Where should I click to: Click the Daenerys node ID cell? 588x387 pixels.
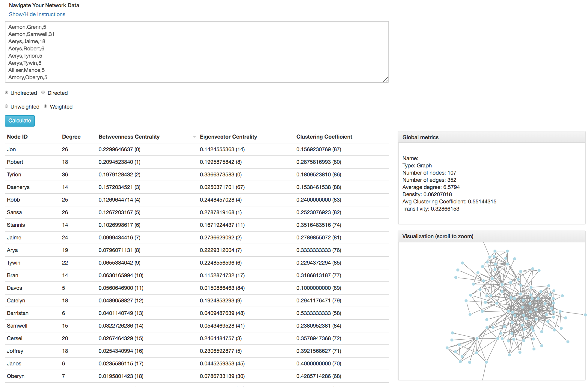18,187
